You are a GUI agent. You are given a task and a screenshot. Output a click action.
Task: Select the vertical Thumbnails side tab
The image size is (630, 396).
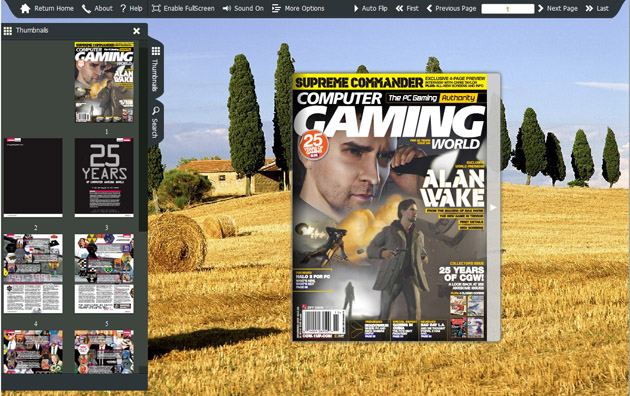(155, 68)
